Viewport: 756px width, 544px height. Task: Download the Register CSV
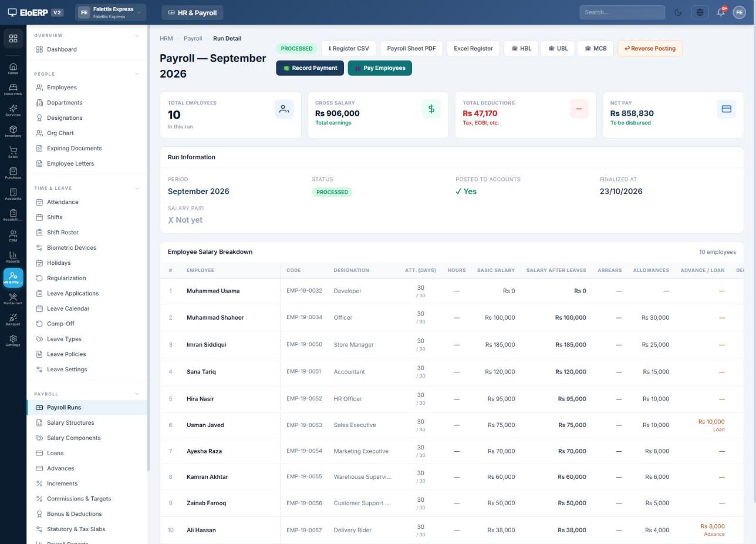349,48
